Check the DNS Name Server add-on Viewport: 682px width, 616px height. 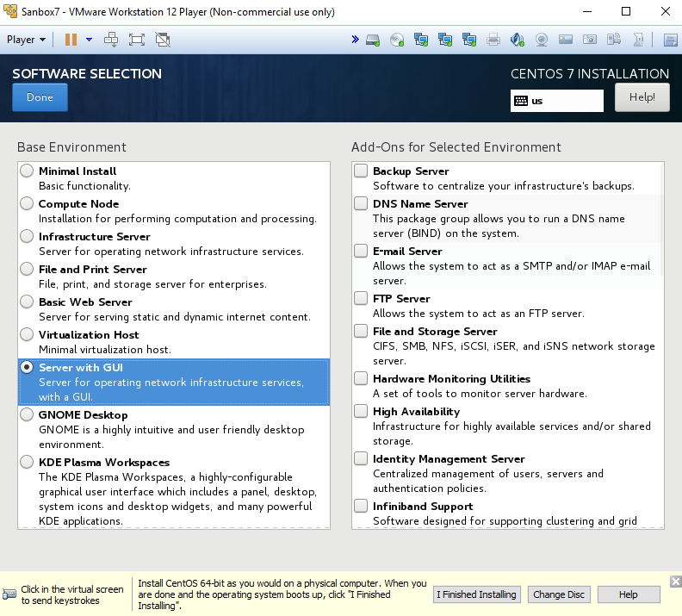pyautogui.click(x=361, y=203)
